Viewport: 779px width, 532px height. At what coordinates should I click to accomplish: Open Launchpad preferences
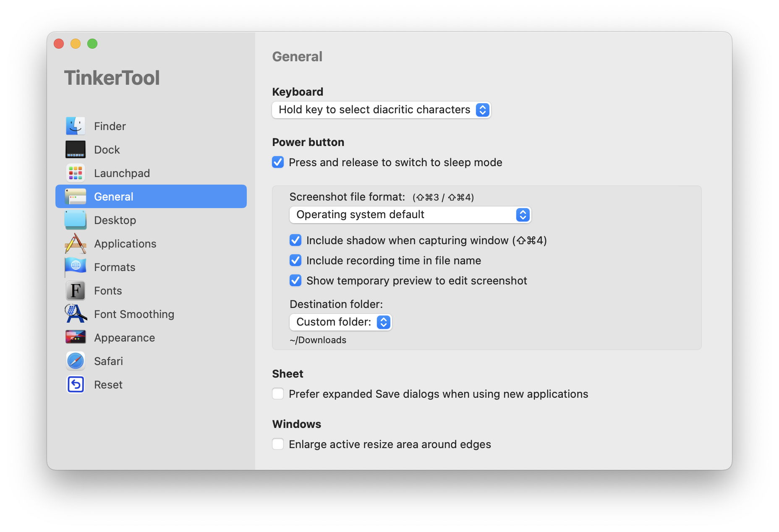click(75, 172)
